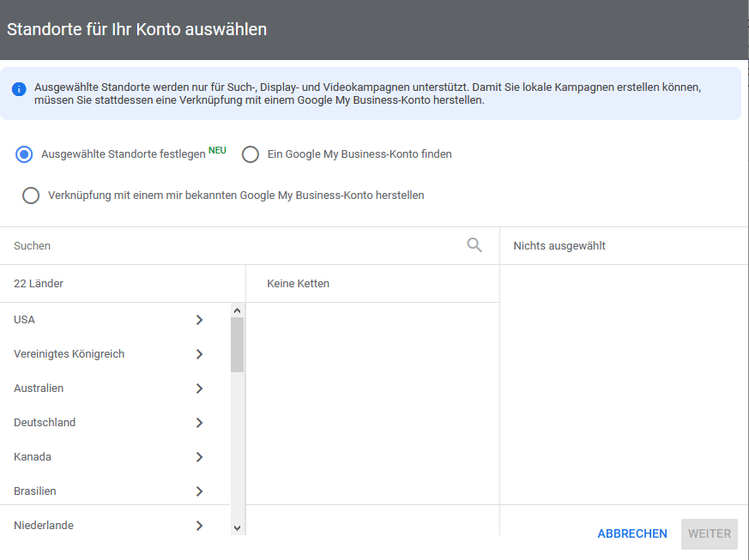Click the ABBRECHEN button
Image resolution: width=749 pixels, height=560 pixels.
632,533
